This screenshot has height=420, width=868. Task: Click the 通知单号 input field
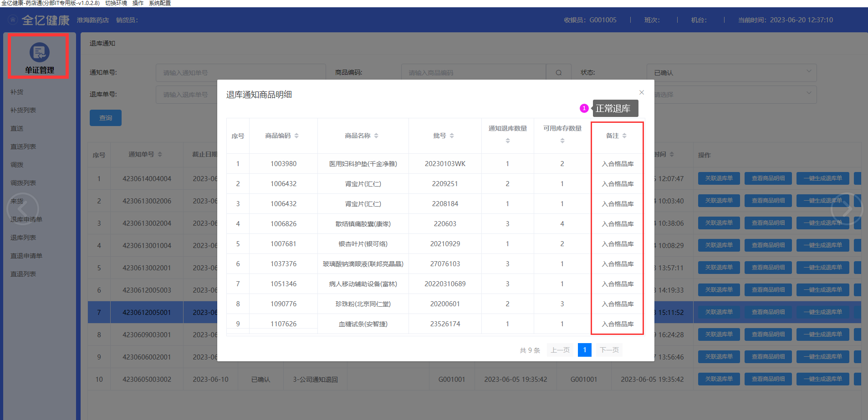point(240,73)
